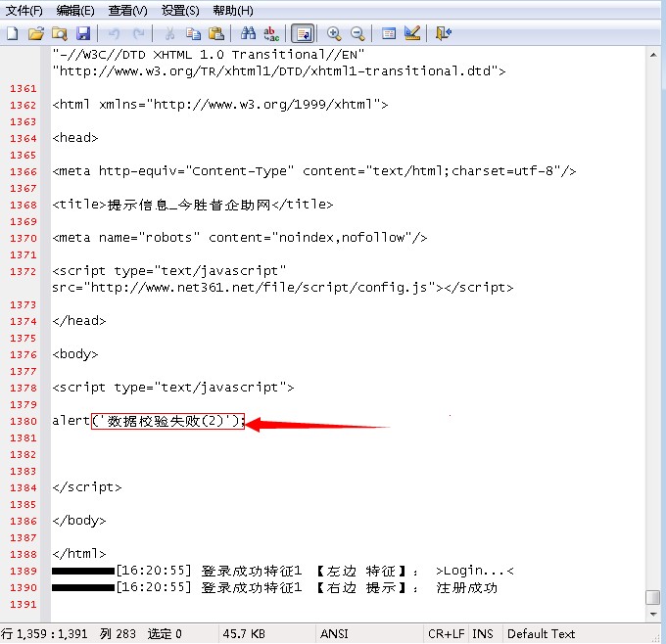Click the log line containing 注册成功
Viewport: 666px width, 644px height.
(x=274, y=587)
